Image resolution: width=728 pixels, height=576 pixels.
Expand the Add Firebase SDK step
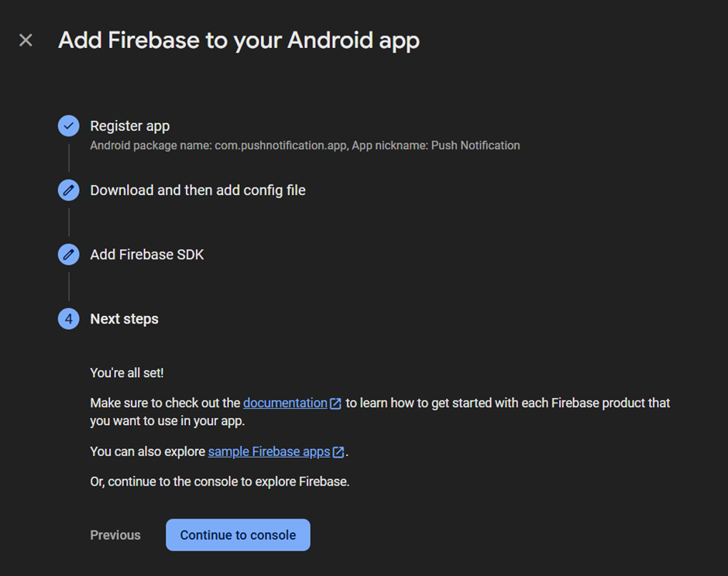click(x=146, y=255)
